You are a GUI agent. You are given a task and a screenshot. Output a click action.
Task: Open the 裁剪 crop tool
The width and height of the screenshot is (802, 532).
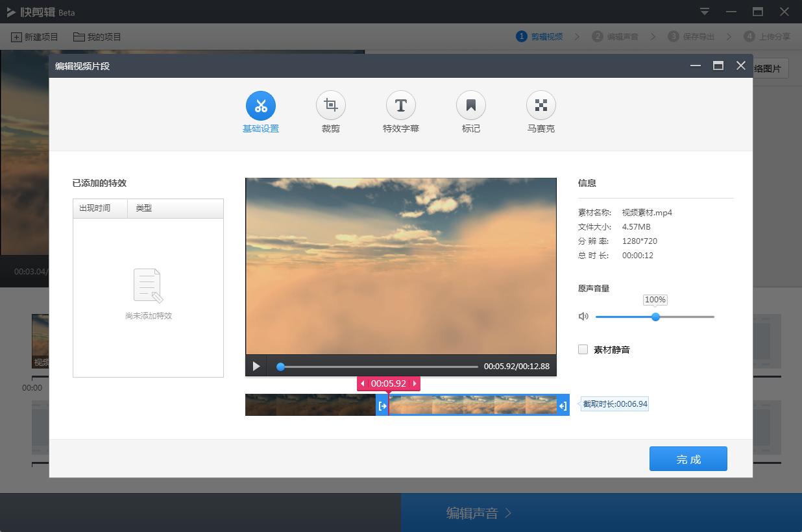331,105
